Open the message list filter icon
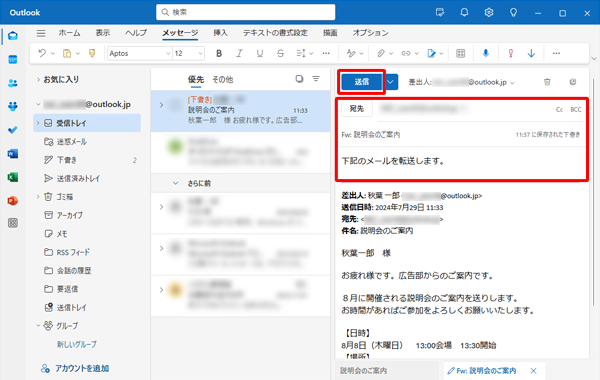This screenshot has height=380, width=600. click(x=316, y=79)
